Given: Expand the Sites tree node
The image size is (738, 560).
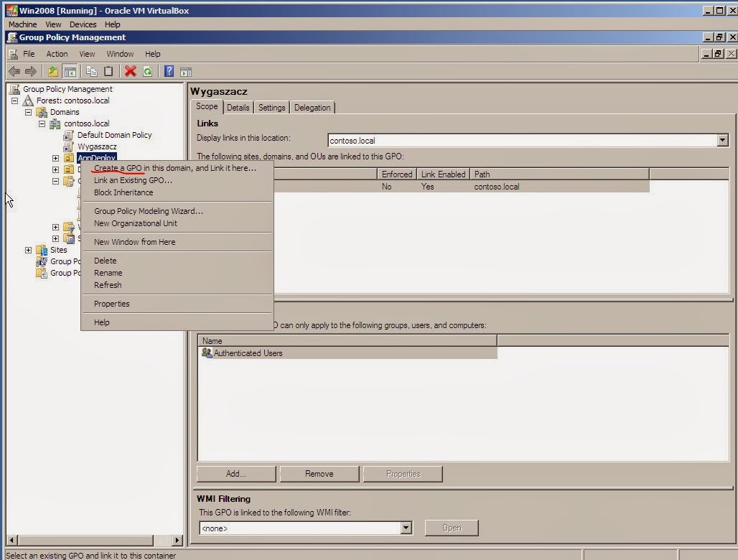Looking at the screenshot, I should [x=28, y=251].
